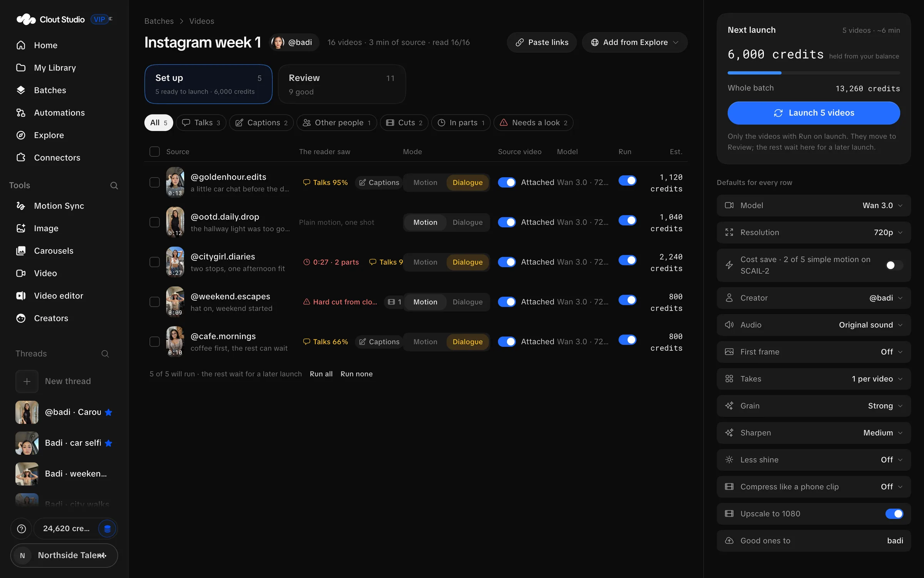Launch Motion Sync tool
The width and height of the screenshot is (924, 578).
pyautogui.click(x=59, y=206)
